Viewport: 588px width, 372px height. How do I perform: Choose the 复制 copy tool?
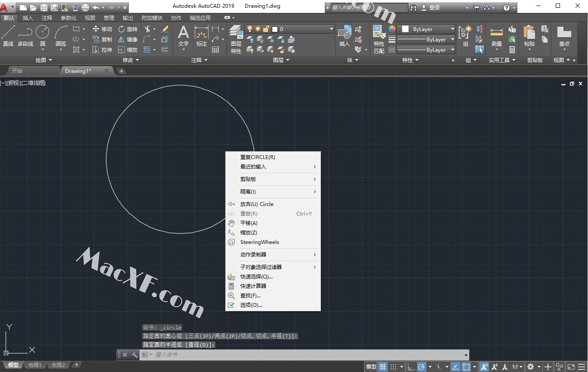(102, 39)
